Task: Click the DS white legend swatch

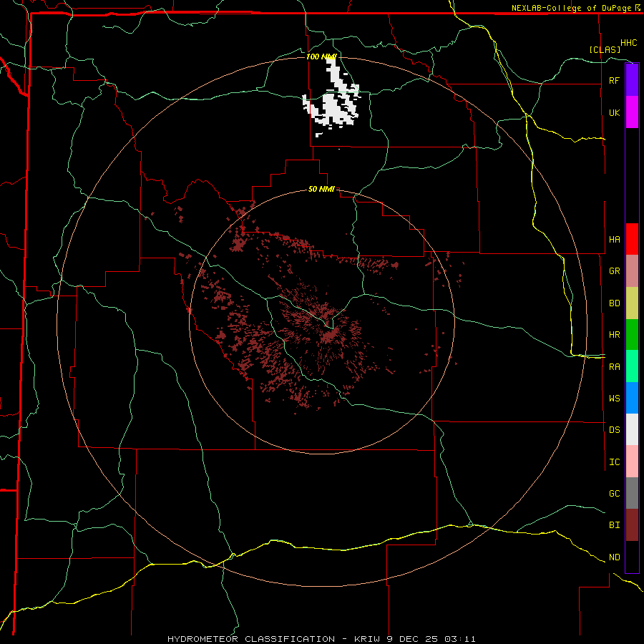Action: [632, 429]
